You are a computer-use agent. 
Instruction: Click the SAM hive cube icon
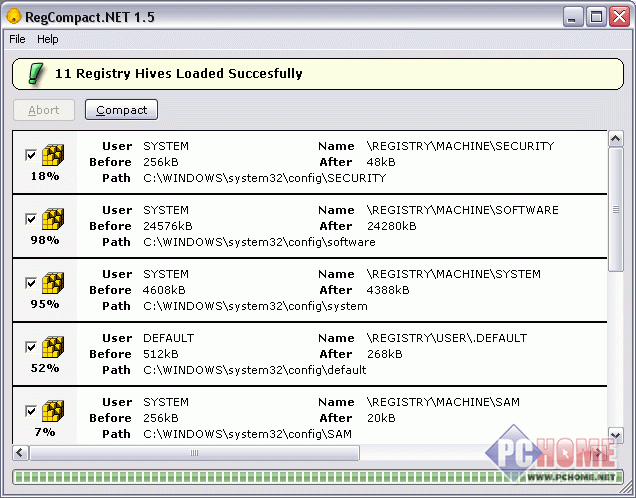click(x=53, y=411)
